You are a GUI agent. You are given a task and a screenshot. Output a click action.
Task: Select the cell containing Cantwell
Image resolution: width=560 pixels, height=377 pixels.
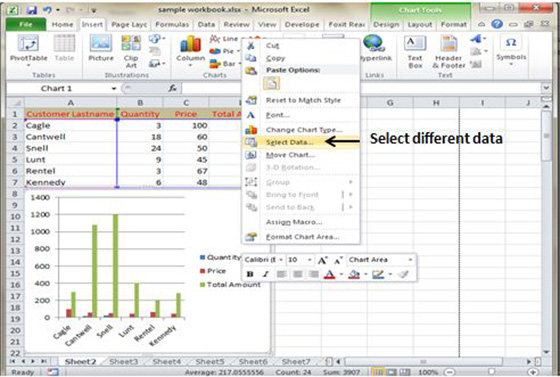tap(70, 137)
